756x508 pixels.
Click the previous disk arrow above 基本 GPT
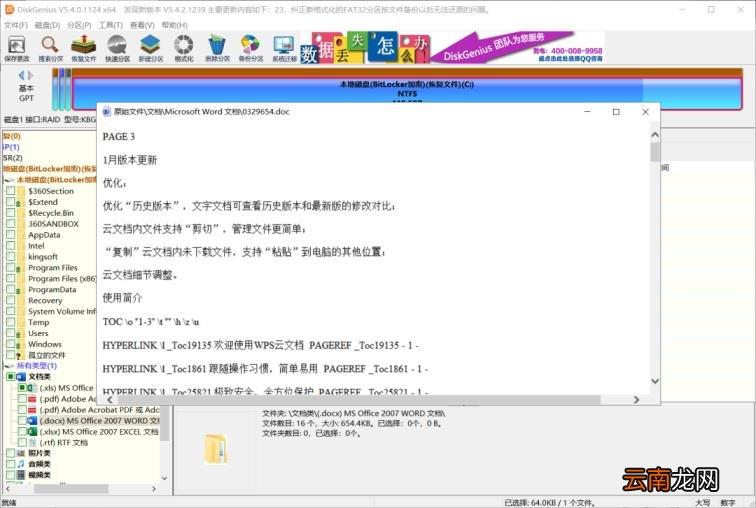[x=22, y=75]
